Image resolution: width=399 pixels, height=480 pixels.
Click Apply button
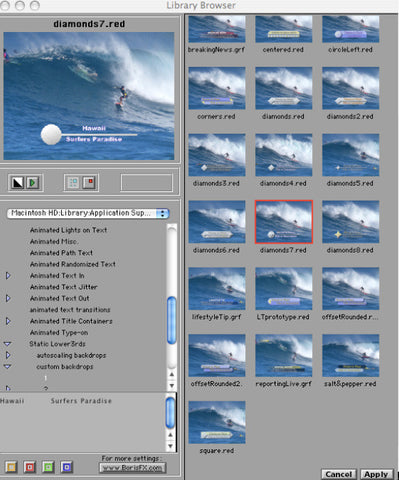click(x=376, y=474)
